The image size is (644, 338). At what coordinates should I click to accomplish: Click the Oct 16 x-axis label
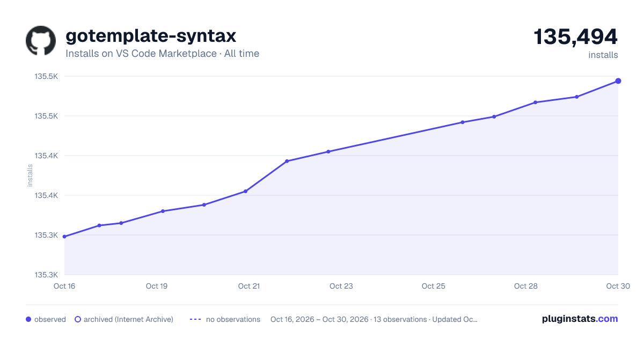64,286
